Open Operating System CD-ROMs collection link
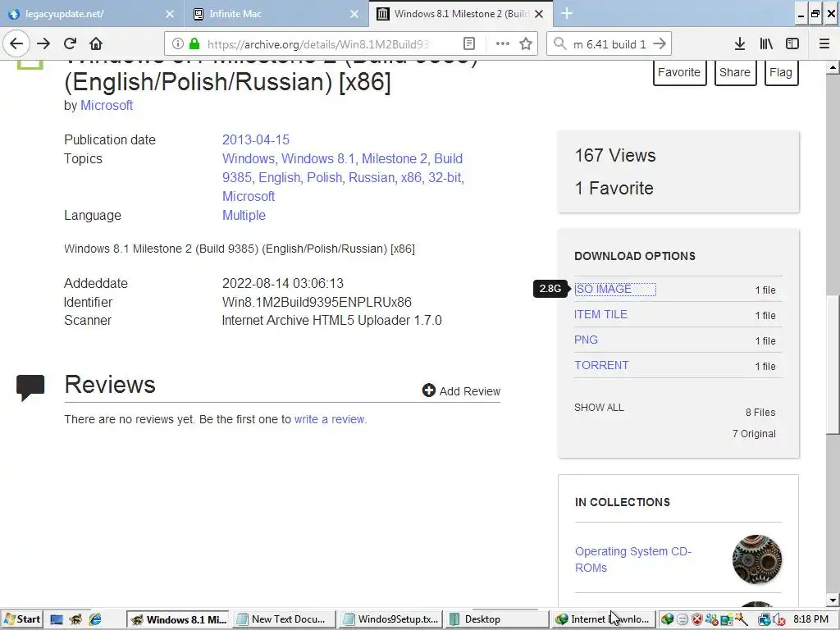The width and height of the screenshot is (840, 630). click(633, 559)
